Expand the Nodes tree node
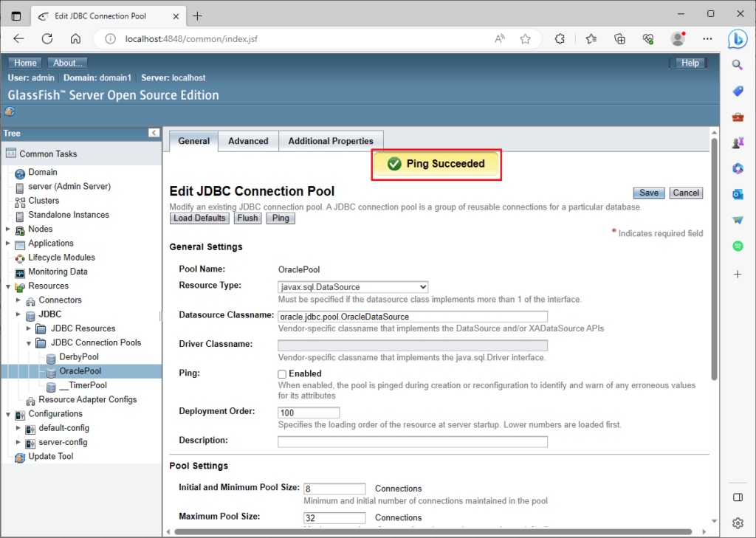 [x=8, y=230]
